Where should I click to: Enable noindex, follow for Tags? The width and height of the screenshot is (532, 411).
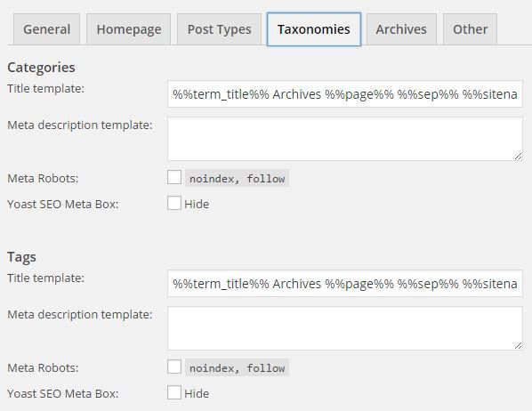[x=174, y=367]
